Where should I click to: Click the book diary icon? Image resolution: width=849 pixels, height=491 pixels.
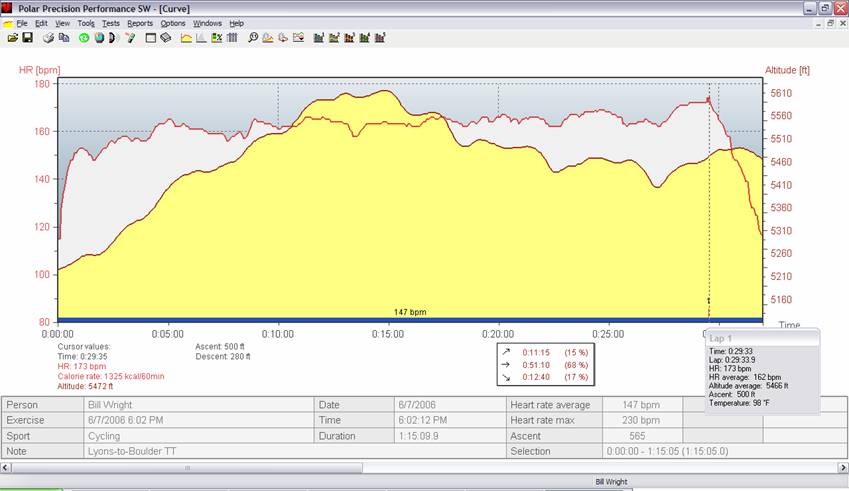click(166, 38)
